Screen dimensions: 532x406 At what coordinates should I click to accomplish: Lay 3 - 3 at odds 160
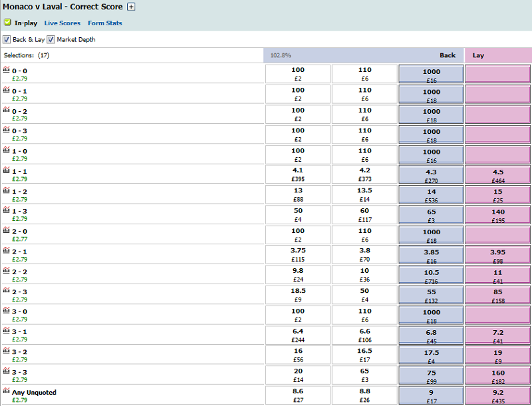click(497, 375)
